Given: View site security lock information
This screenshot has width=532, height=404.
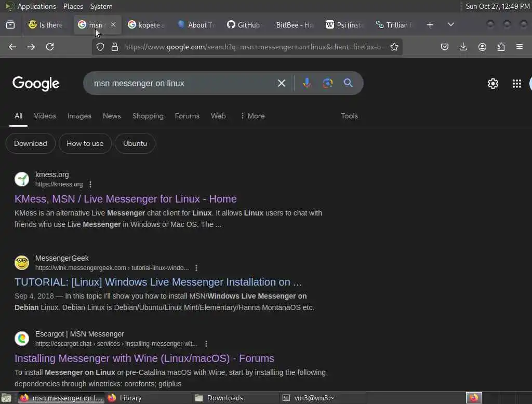Looking at the screenshot, I should [115, 47].
